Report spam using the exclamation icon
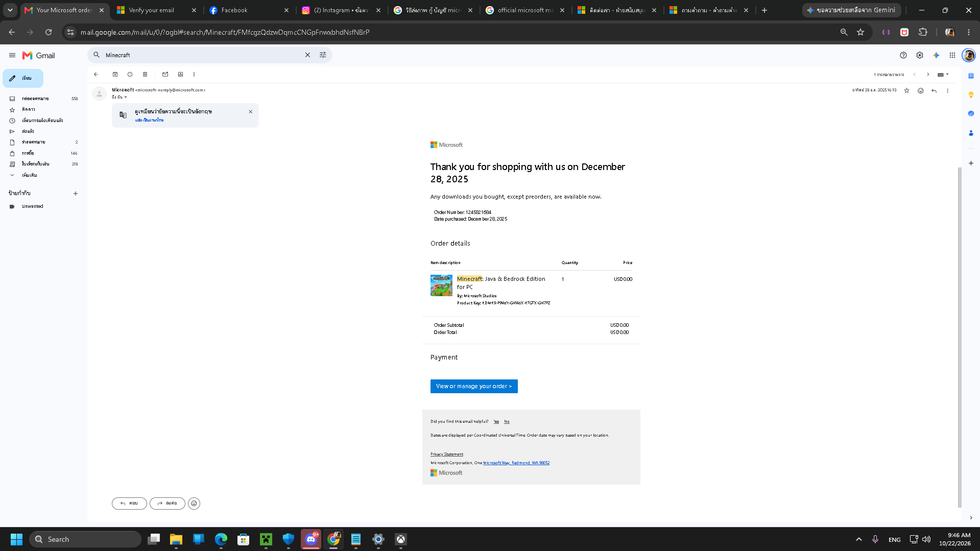The height and width of the screenshot is (551, 980). coord(130,75)
